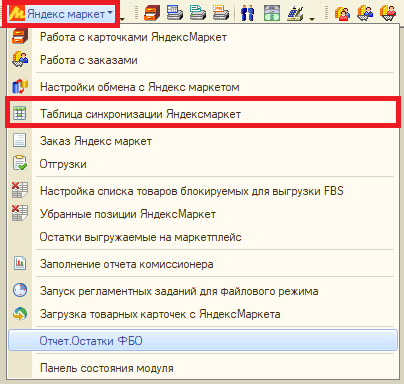Click the shopping cart icon with blue-shirt person

point(365,14)
